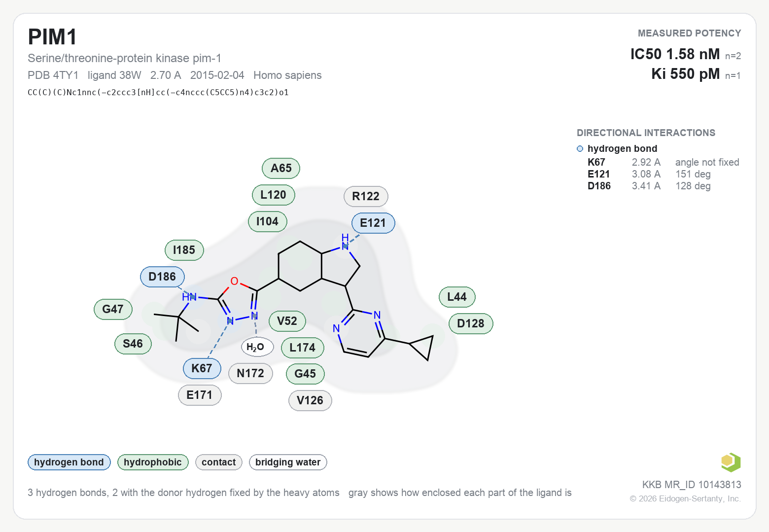Click residue label G47

coord(113,309)
